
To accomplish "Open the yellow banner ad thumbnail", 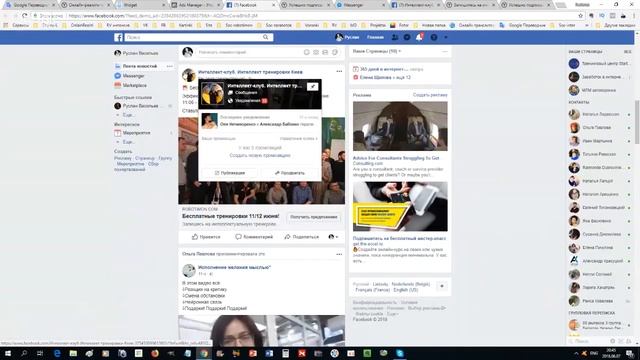I will click(x=400, y=207).
